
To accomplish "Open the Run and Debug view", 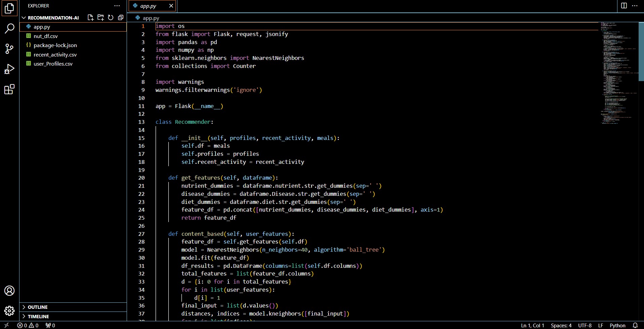I will (9, 69).
